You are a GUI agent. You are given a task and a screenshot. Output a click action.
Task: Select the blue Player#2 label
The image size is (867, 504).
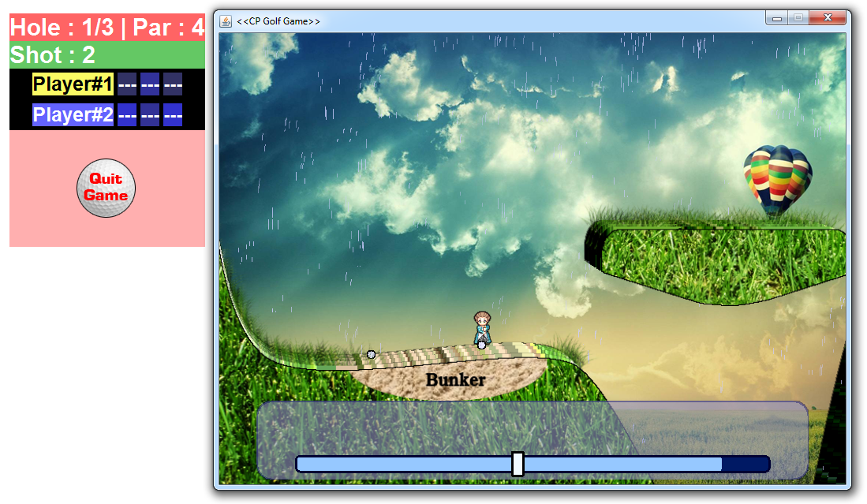[73, 115]
